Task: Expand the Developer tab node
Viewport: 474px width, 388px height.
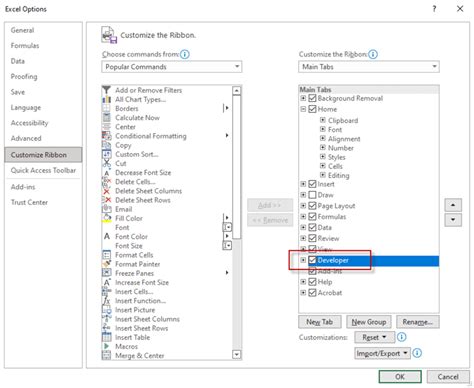Action: [303, 260]
